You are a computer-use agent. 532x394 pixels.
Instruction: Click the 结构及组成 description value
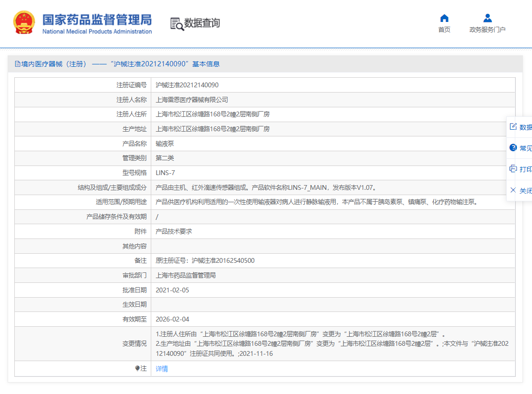tap(267, 187)
